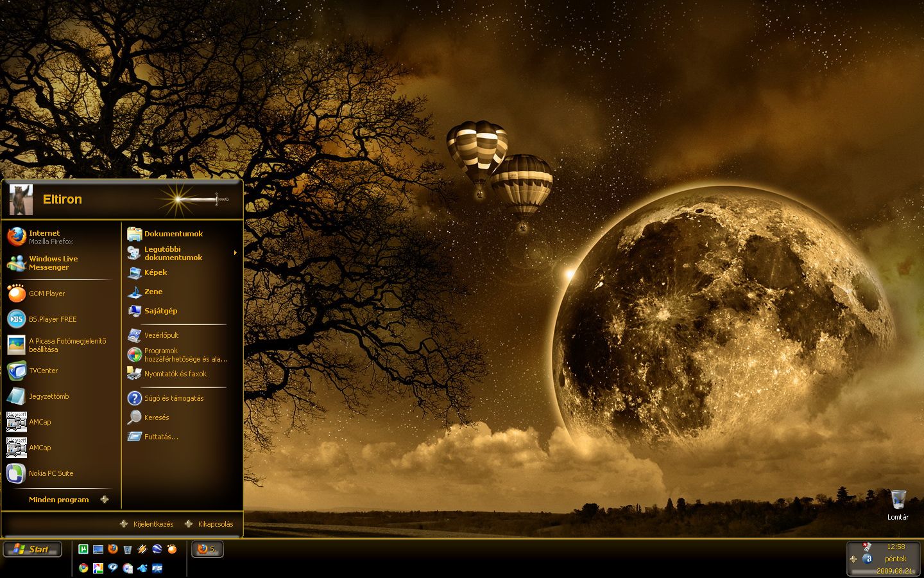Open TVCenter from Start menu
Image resolution: width=924 pixels, height=578 pixels.
(60, 371)
